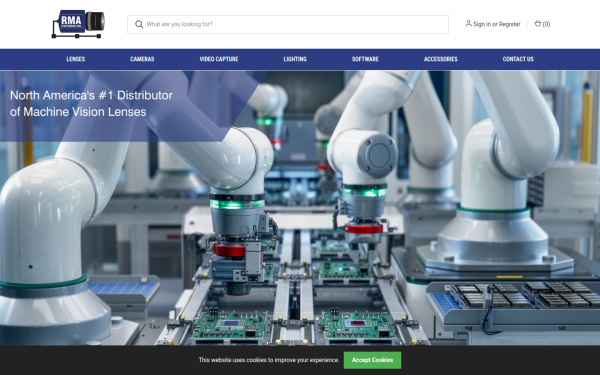
Task: Click the cart item count (0)
Action: tap(546, 24)
